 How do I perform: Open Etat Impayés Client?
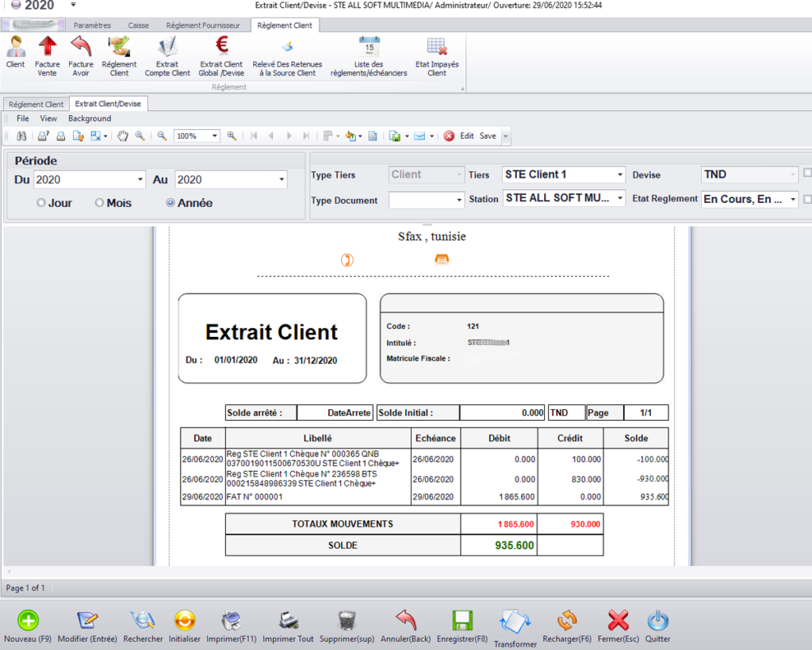coord(437,56)
